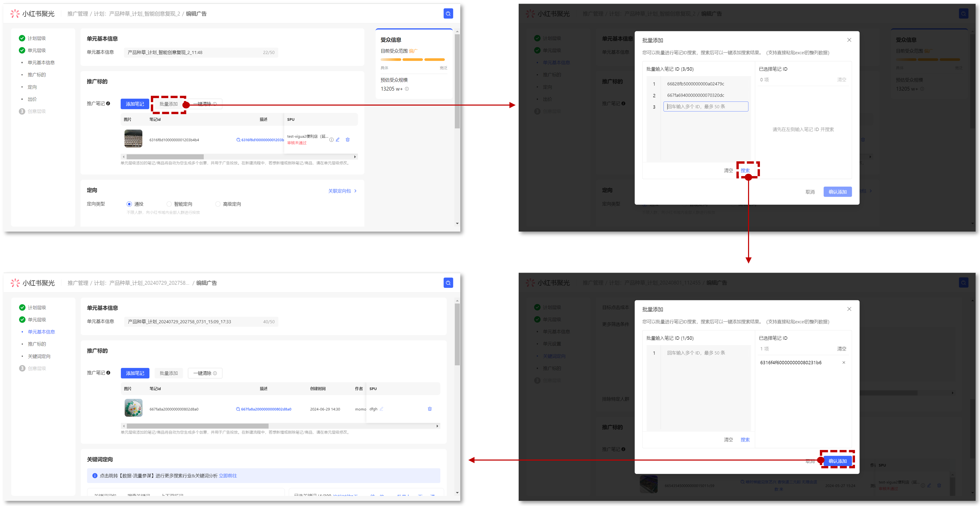Click info icon inside 一键清除 on 20240729_202758 page
This screenshot has width=980, height=506.
click(215, 373)
